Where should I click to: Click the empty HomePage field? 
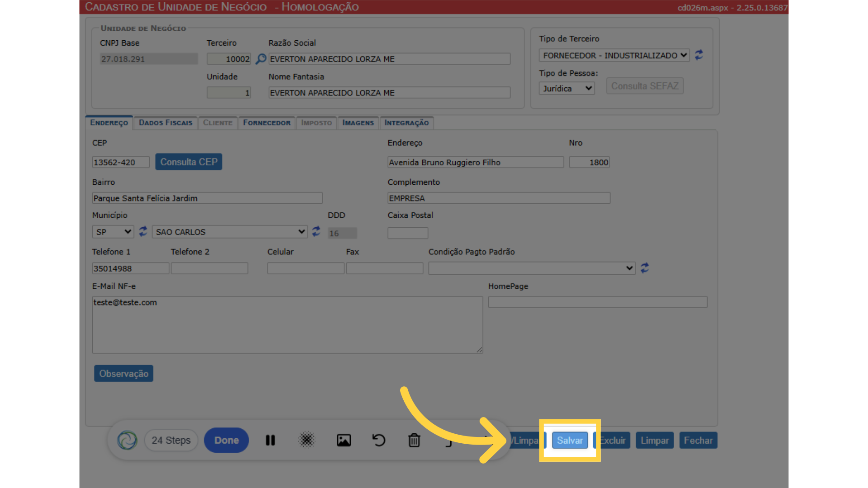pyautogui.click(x=598, y=302)
